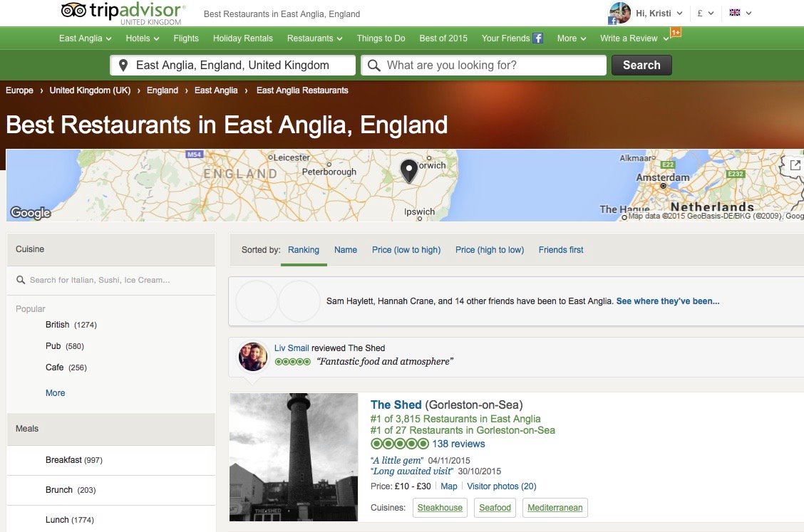The height and width of the screenshot is (532, 804).
Task: Click the East Anglia breadcrumb link
Action: point(216,90)
